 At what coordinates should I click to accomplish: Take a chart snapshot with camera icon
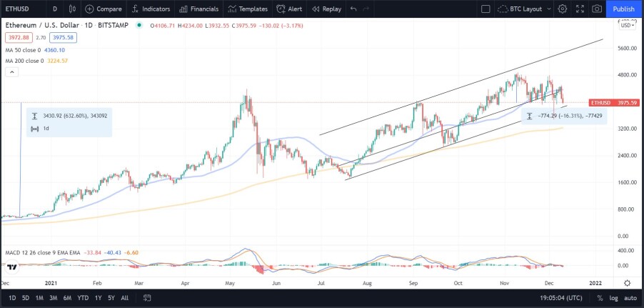tap(597, 9)
